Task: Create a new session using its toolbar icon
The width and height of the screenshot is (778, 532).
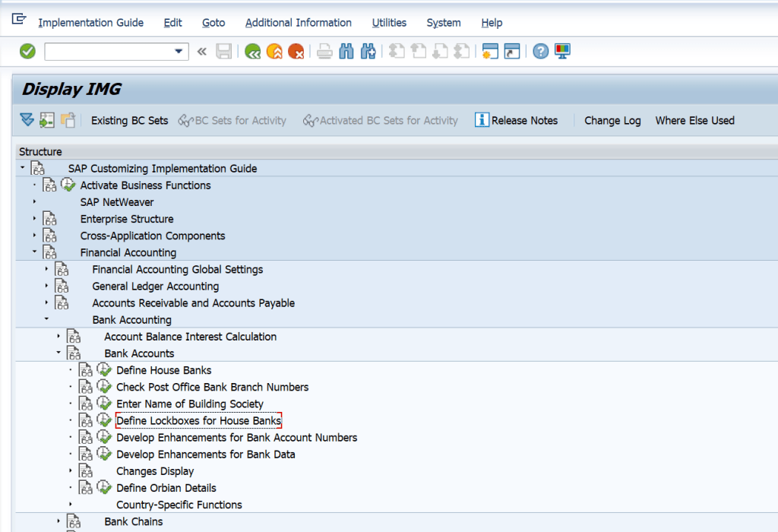Action: click(491, 51)
